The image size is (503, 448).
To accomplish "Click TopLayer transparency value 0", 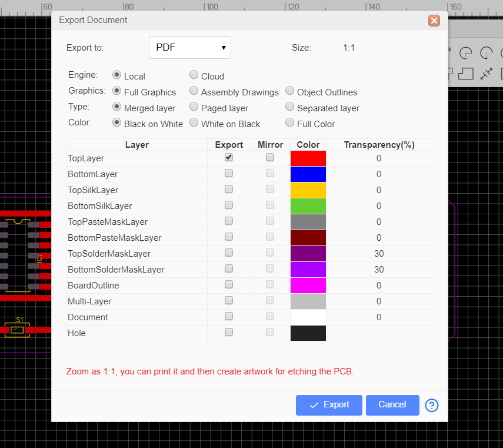I will (x=379, y=158).
